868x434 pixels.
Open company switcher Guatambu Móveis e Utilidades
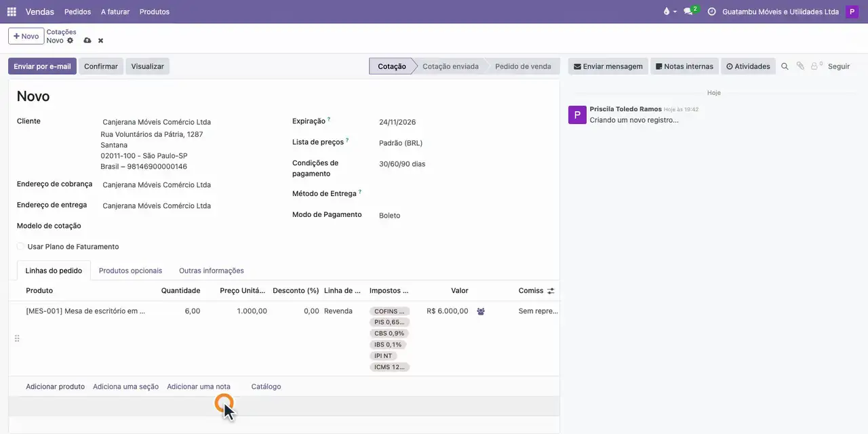tap(781, 12)
